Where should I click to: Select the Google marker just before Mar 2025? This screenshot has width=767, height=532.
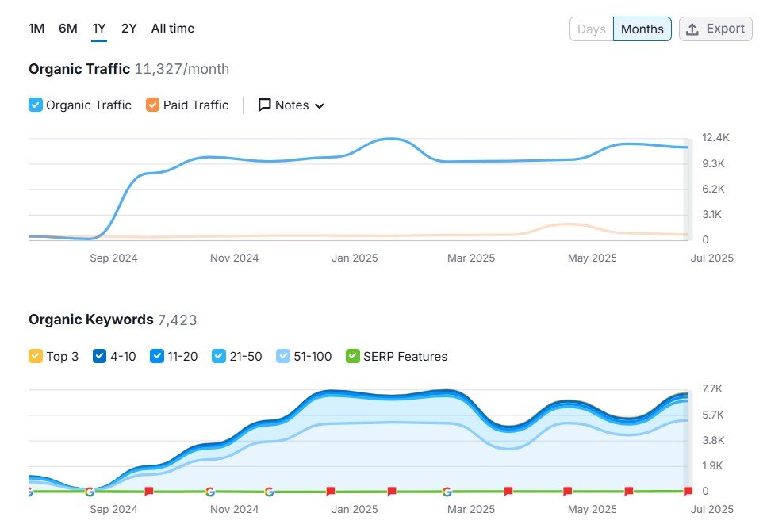(x=447, y=492)
